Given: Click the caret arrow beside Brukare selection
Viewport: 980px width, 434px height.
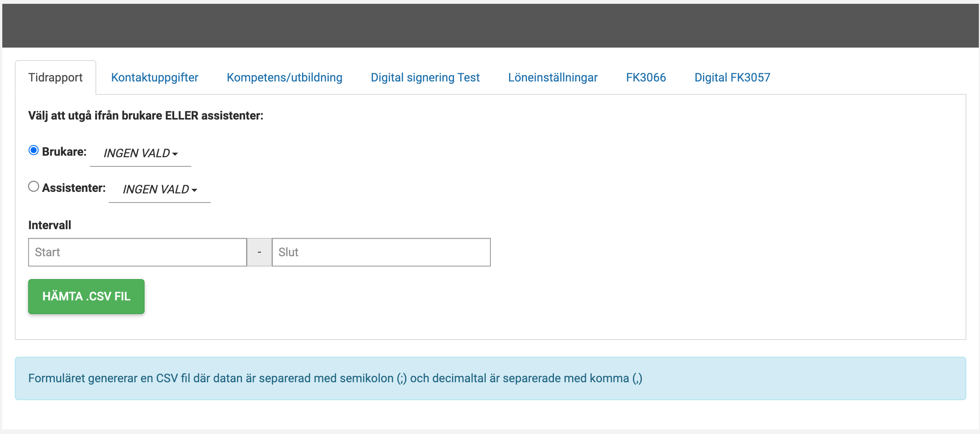Looking at the screenshot, I should pyautogui.click(x=175, y=154).
